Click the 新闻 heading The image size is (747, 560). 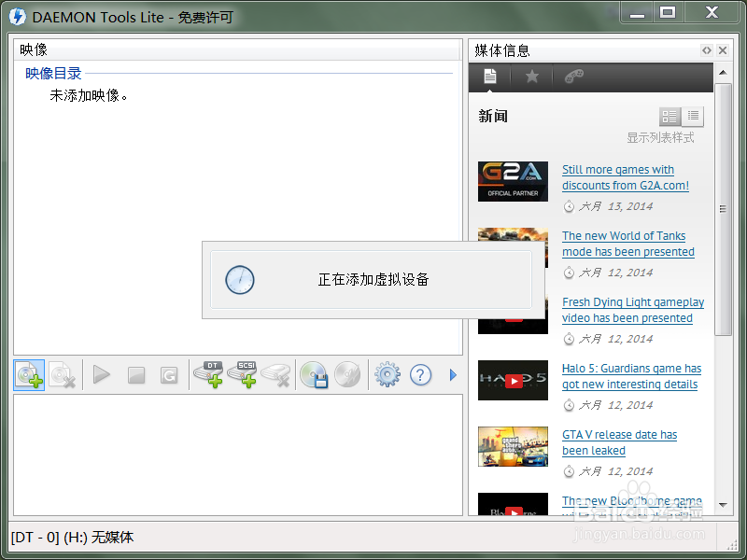(x=493, y=116)
